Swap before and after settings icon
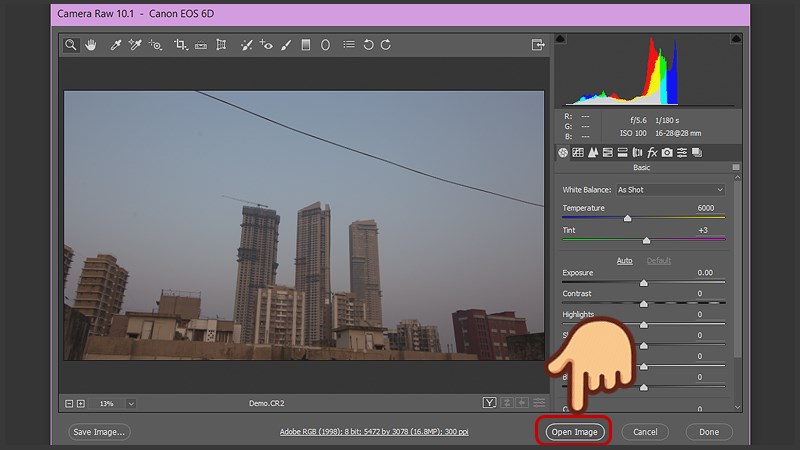This screenshot has height=450, width=800. [507, 403]
